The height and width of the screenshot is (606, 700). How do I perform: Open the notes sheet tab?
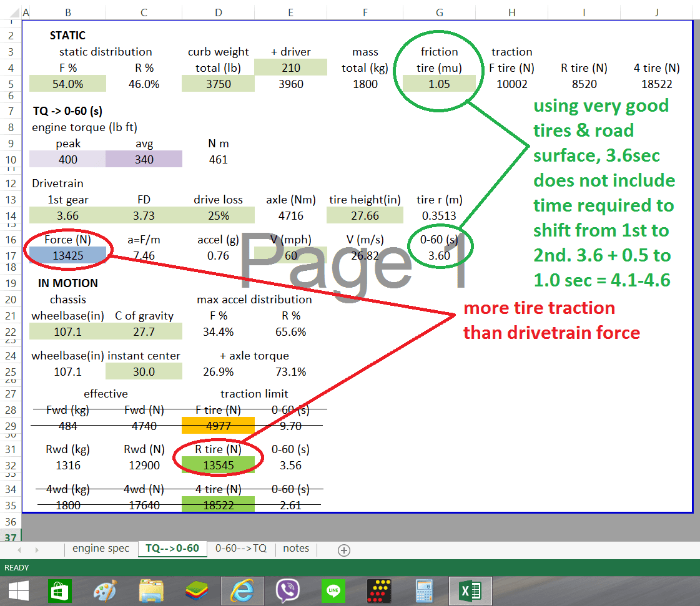point(296,549)
